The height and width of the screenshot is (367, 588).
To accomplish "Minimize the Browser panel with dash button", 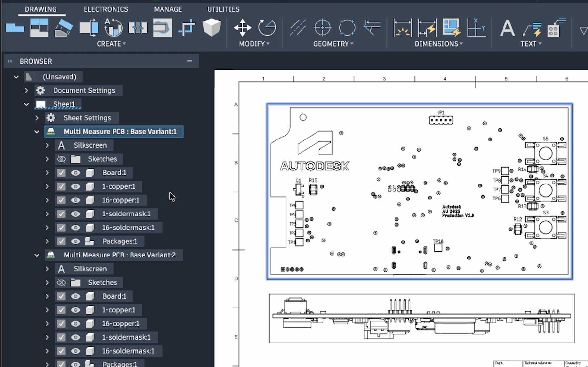I will (189, 61).
